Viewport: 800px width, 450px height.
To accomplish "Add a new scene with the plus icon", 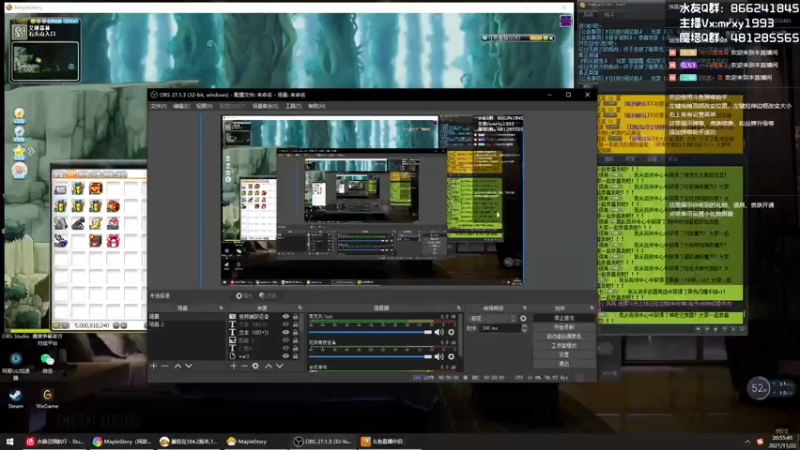I will tap(154, 366).
